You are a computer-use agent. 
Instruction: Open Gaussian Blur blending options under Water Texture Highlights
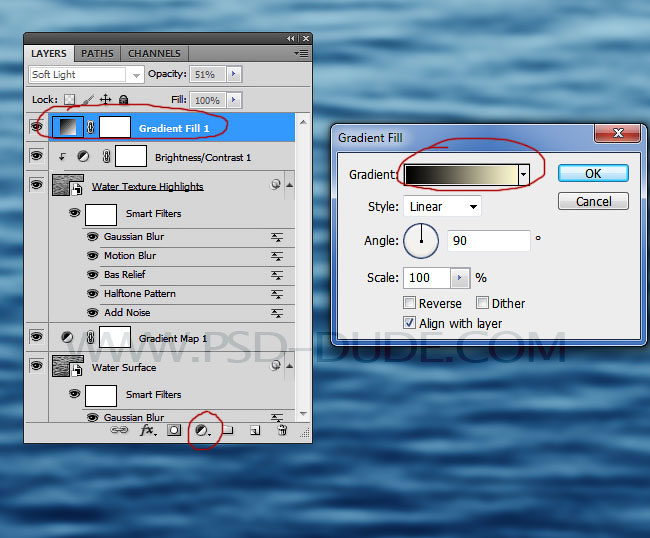coord(277,237)
